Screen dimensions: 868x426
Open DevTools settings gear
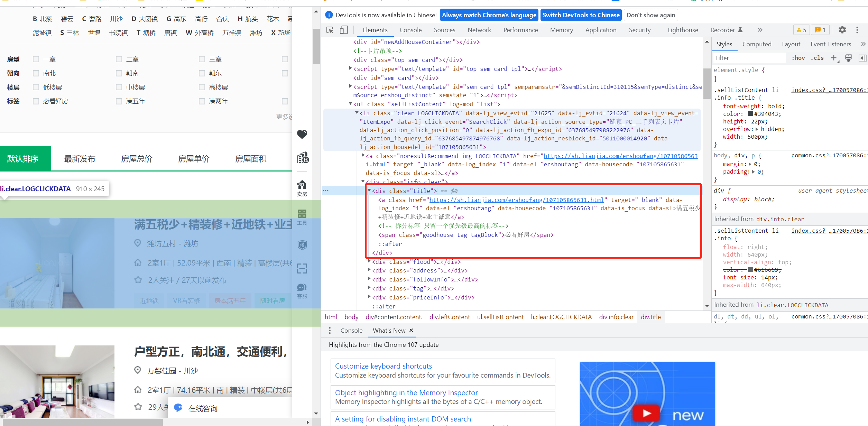(842, 30)
